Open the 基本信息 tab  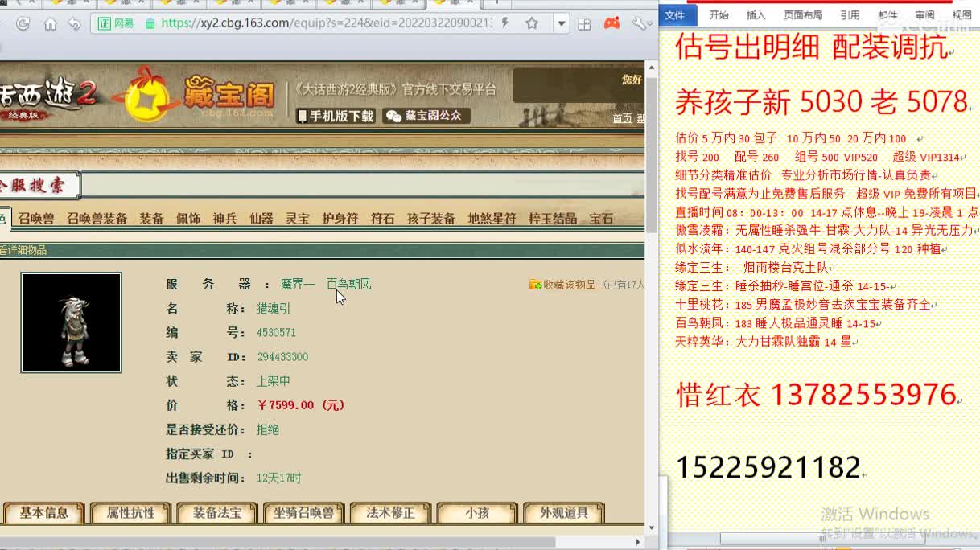tap(44, 513)
